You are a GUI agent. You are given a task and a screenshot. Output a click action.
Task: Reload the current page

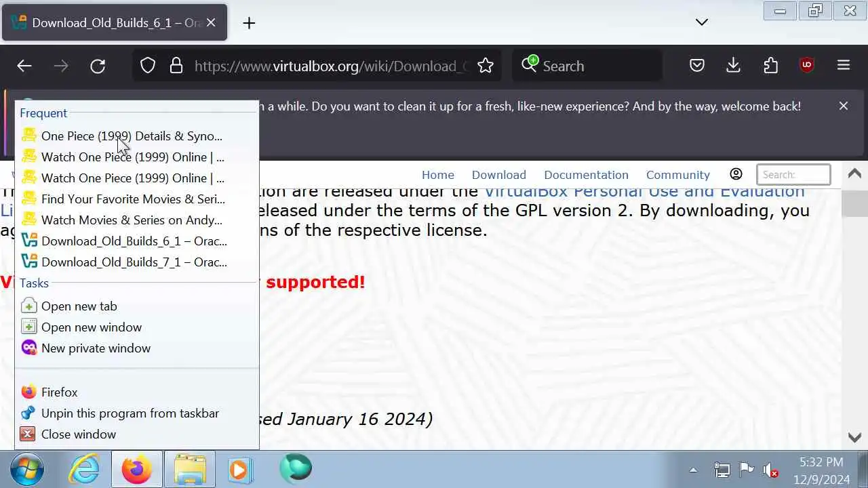pos(98,66)
